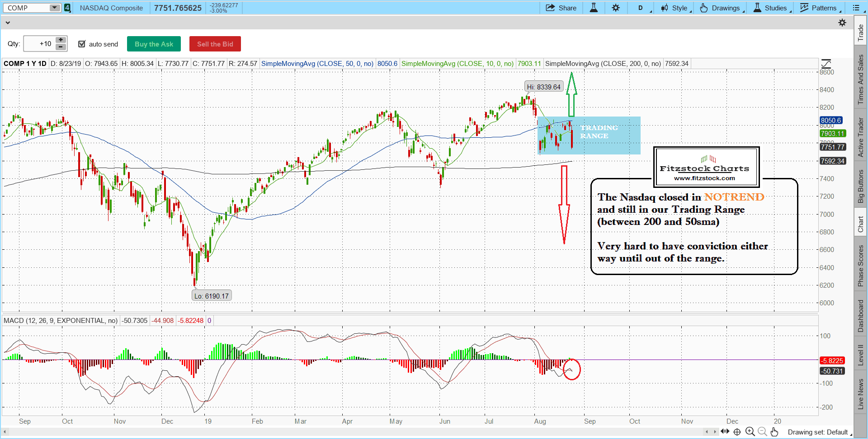
Task: Select the crosshair cursor icon
Action: 737,432
